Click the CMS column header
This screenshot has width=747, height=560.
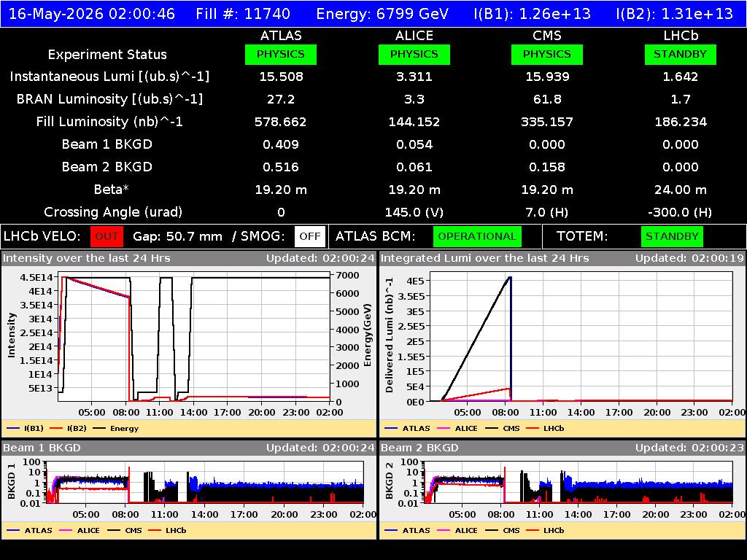[x=547, y=36]
